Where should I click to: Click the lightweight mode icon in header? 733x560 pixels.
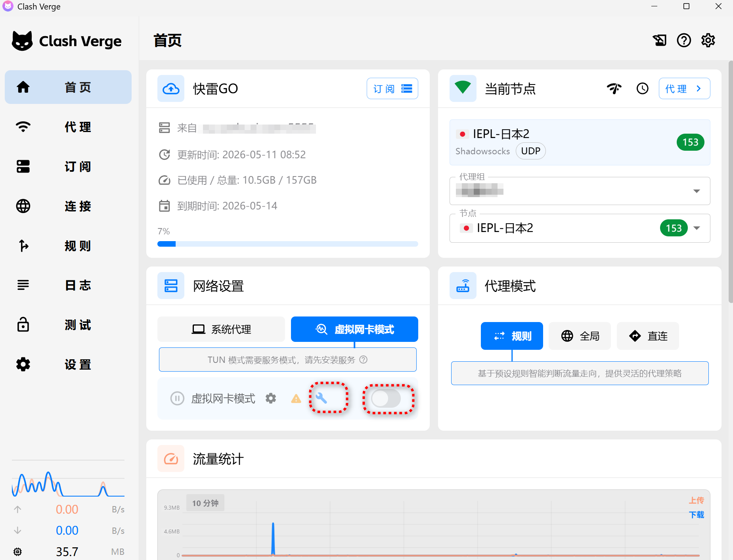pos(660,40)
